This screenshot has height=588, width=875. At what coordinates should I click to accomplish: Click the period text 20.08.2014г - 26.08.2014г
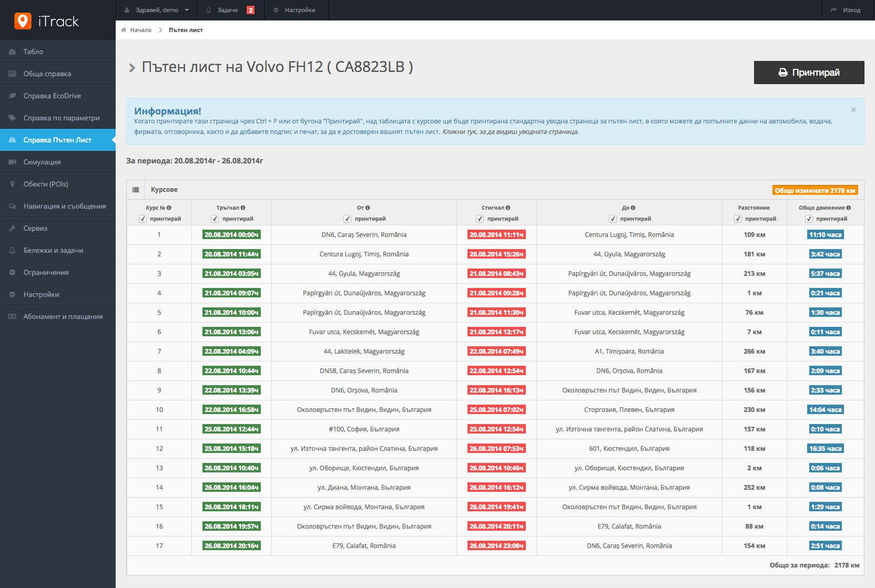[x=219, y=161]
